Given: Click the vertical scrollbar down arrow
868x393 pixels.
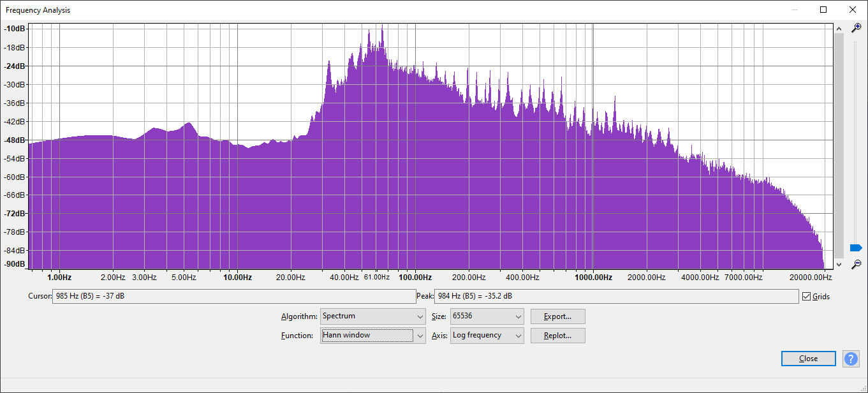Looking at the screenshot, I should click(x=839, y=264).
